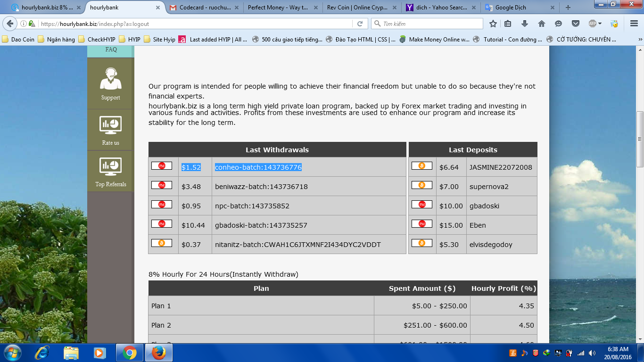Open the Dao Coin bookmark folder

(18, 40)
